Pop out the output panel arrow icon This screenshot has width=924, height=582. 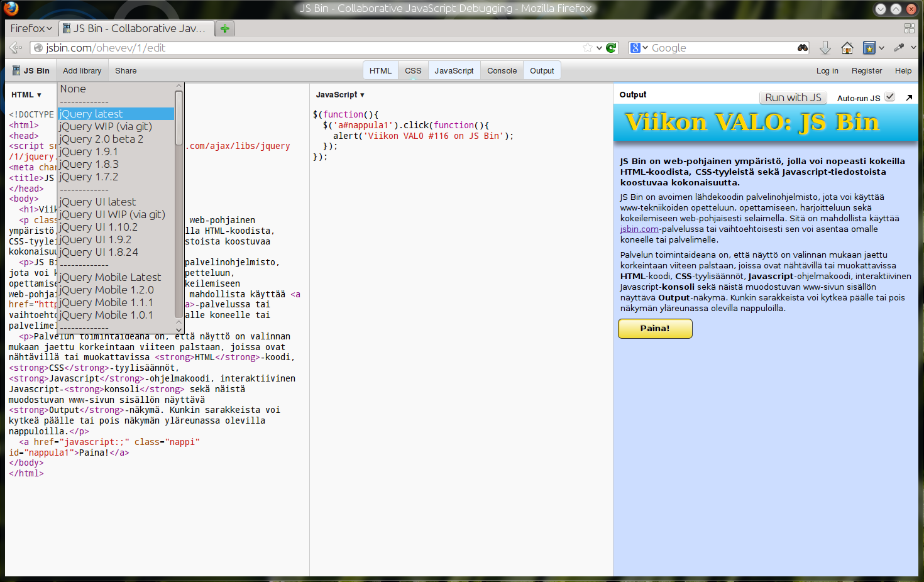(909, 97)
